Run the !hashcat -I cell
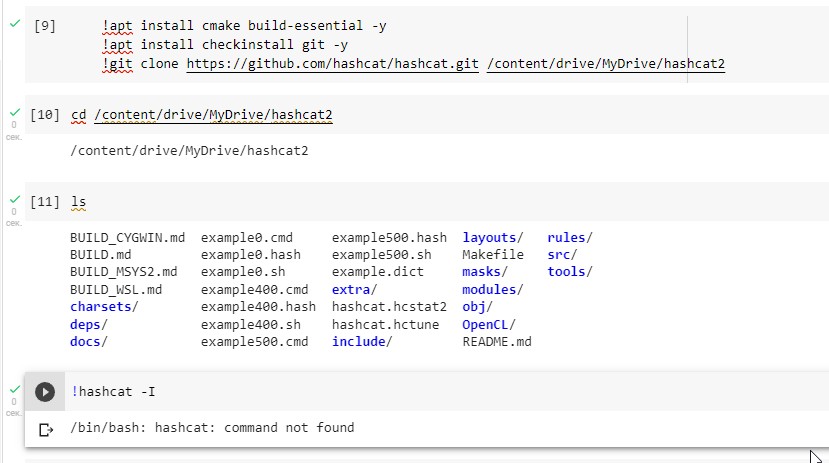The width and height of the screenshot is (829, 463). tap(45, 392)
